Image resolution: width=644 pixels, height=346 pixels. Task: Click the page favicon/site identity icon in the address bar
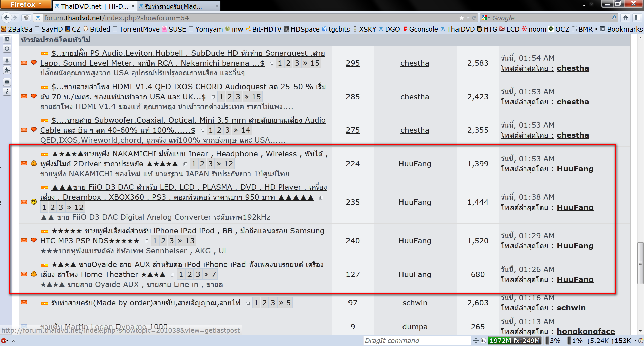38,18
